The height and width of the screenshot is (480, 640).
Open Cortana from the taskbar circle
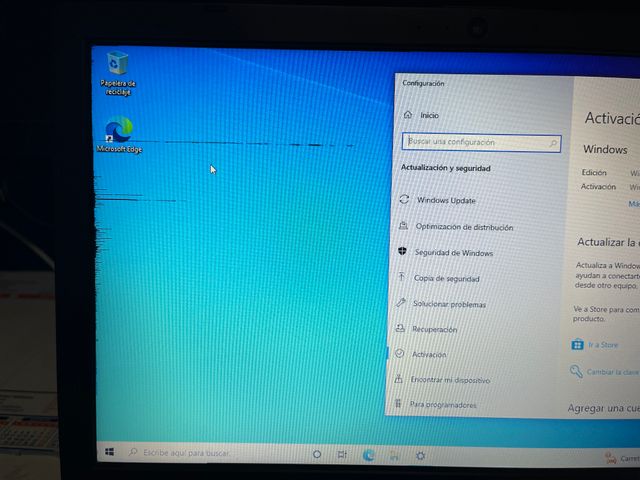[x=317, y=454]
